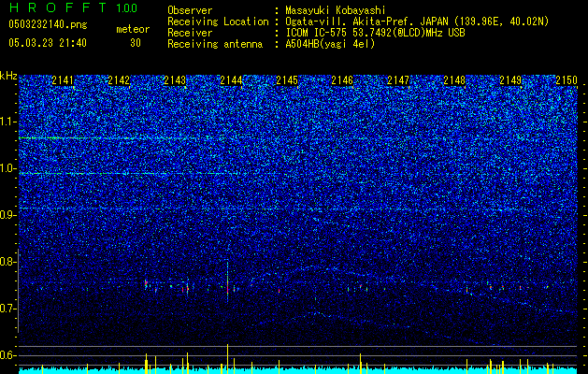
Task: Select the file name 0503232140.png
Action: (x=48, y=24)
